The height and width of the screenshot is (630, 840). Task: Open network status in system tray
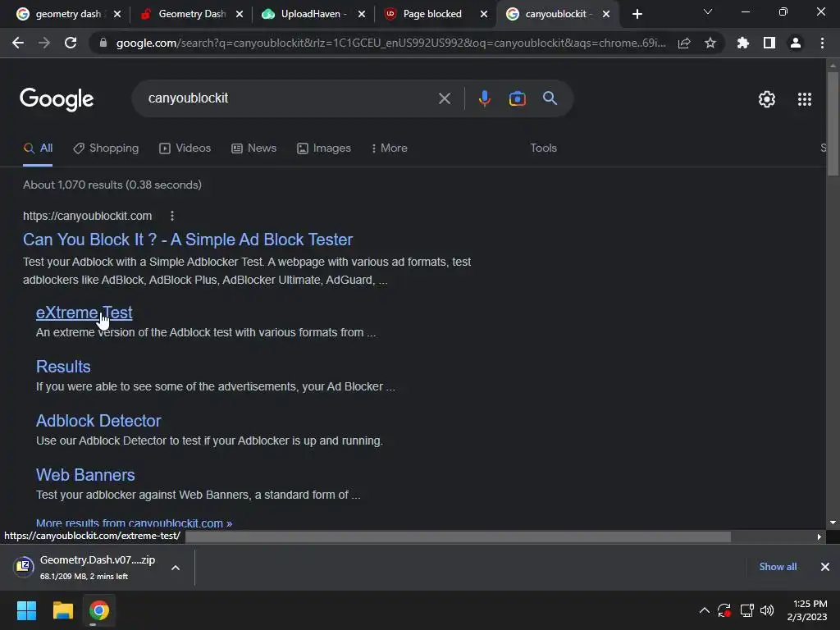tap(746, 610)
